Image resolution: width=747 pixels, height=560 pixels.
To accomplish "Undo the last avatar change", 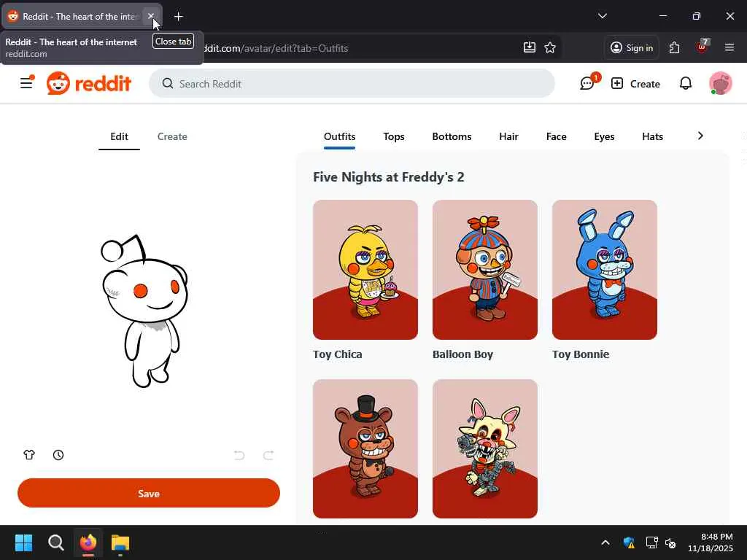I will [x=239, y=455].
